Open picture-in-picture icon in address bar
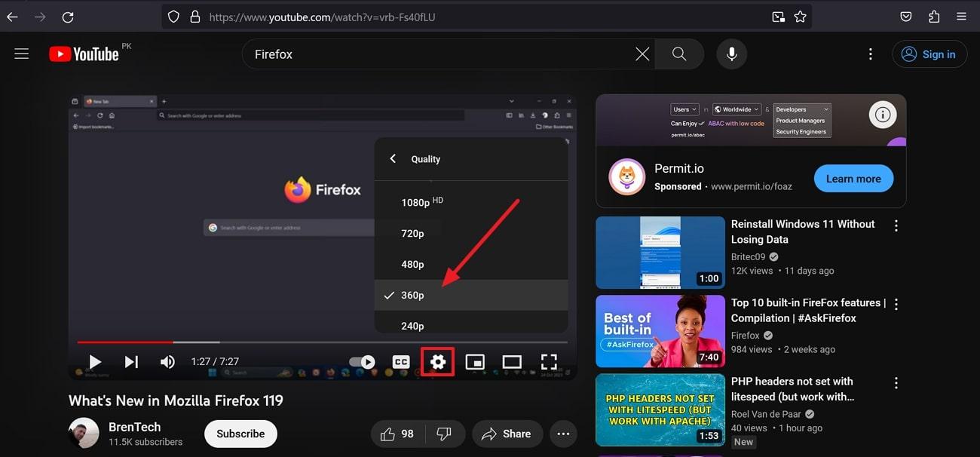Viewport: 980px width, 457px height. pos(777,17)
